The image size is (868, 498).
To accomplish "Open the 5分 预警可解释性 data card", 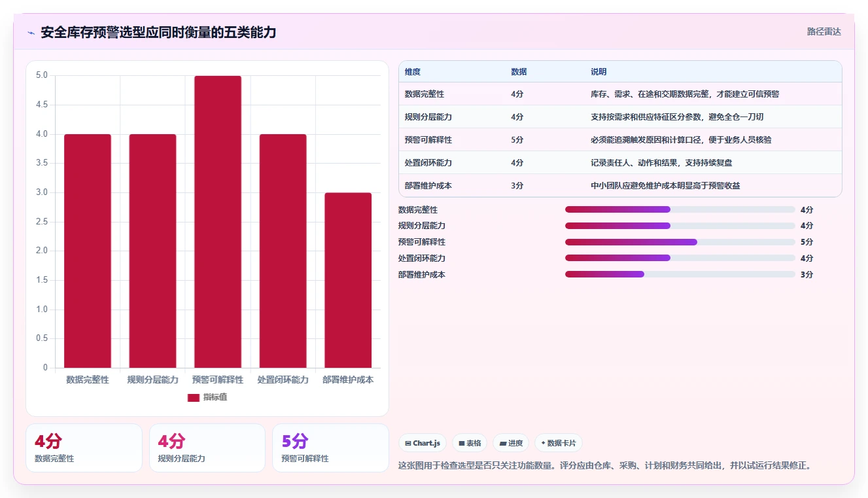I will point(330,448).
